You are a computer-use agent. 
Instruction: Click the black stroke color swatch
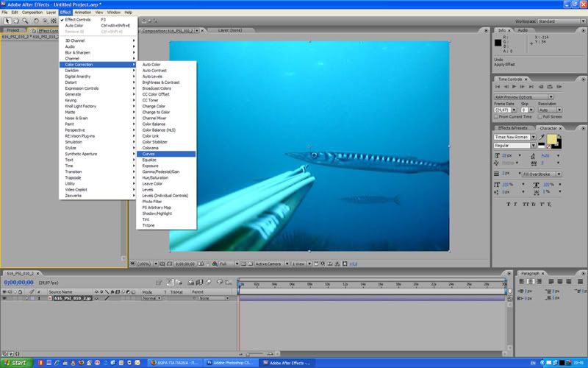558,144
